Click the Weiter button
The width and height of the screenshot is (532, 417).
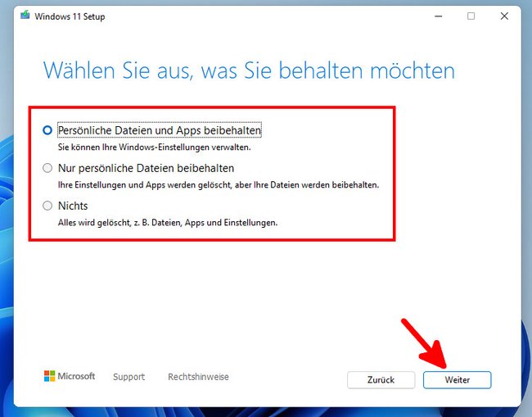457,379
